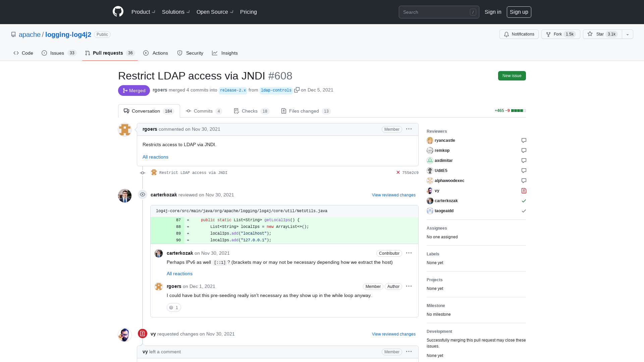The height and width of the screenshot is (362, 644).
Task: Select the Conversation tab
Action: (149, 111)
